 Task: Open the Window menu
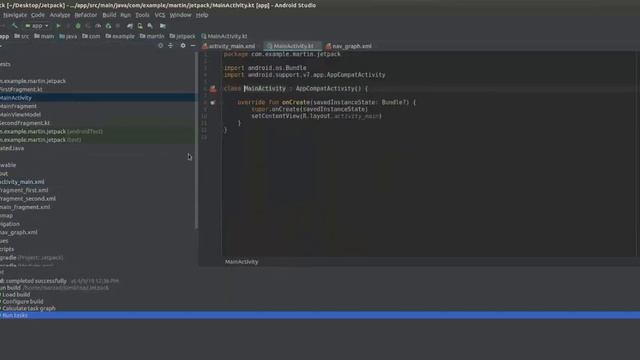[180, 15]
